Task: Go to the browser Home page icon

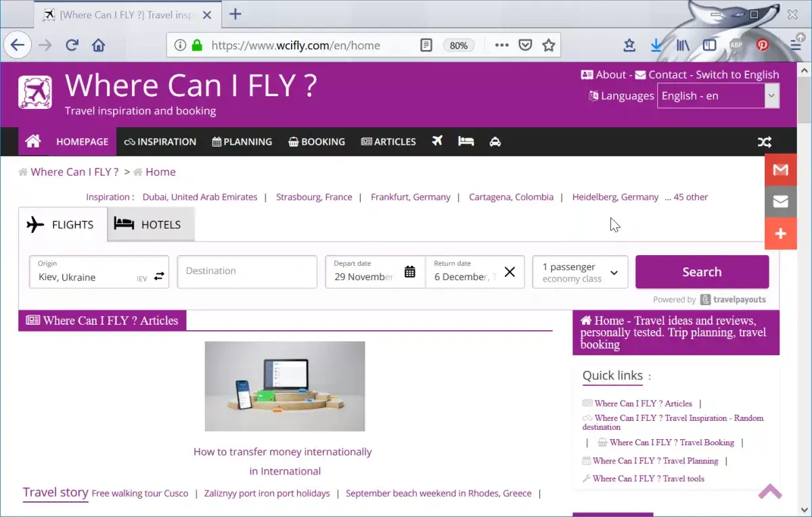Action: click(99, 45)
